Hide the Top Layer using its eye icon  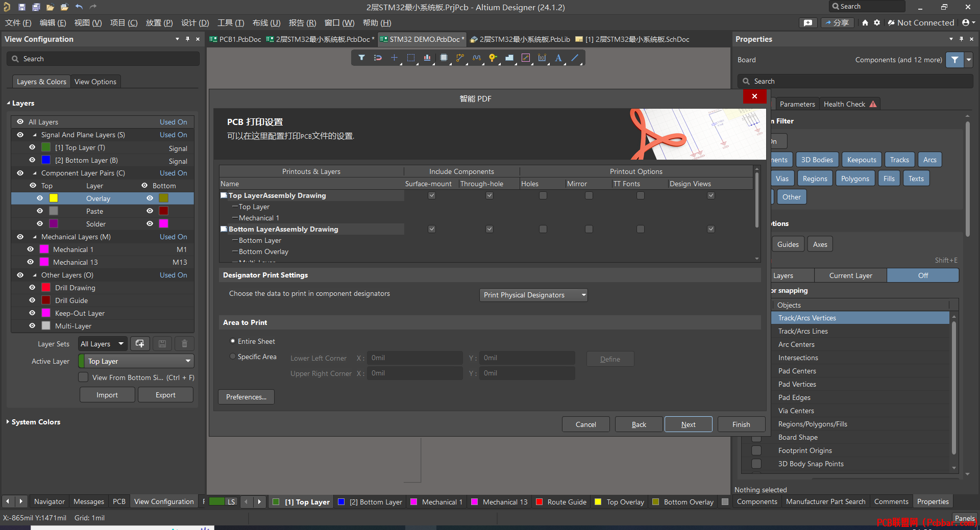pyautogui.click(x=32, y=147)
